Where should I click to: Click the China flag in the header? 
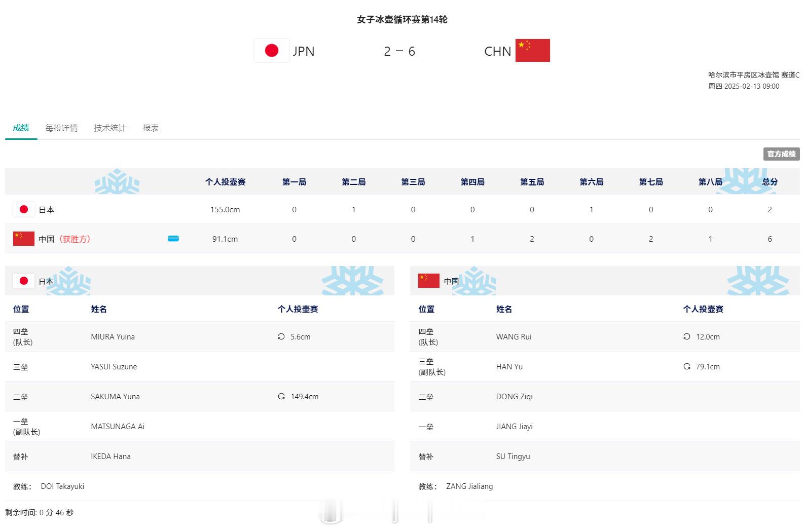coord(532,50)
